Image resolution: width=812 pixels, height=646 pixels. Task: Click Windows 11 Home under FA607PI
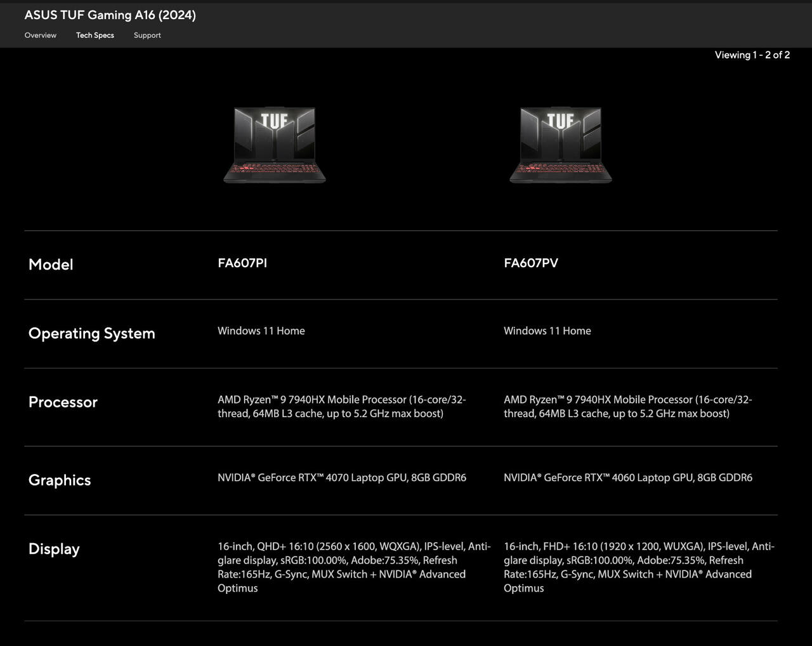261,331
